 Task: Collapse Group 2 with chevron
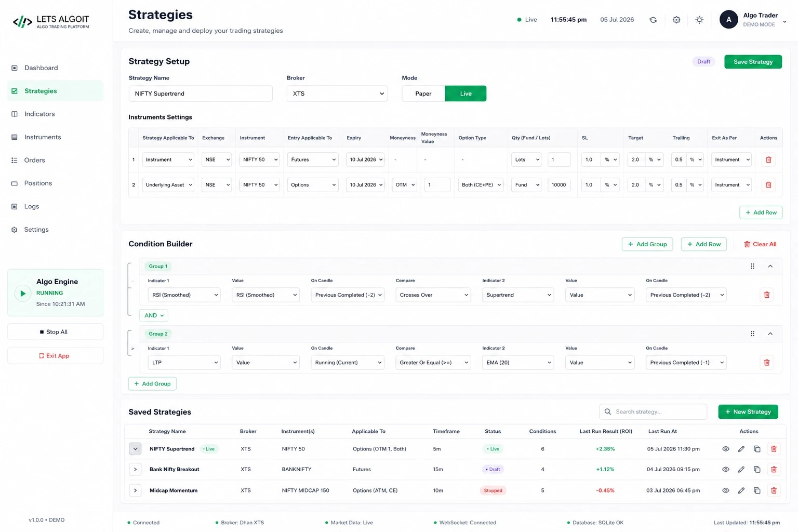[770, 334]
